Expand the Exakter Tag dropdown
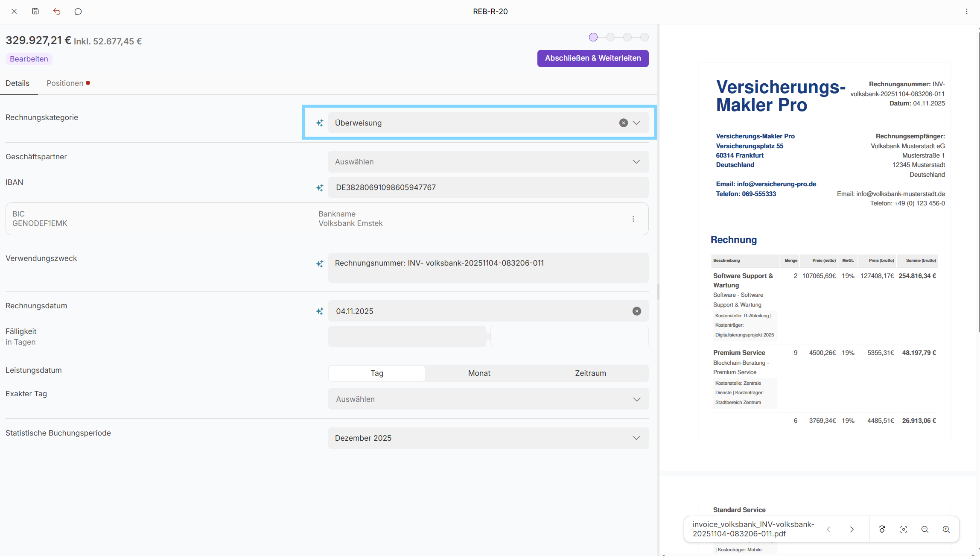The width and height of the screenshot is (980, 556). click(x=488, y=399)
